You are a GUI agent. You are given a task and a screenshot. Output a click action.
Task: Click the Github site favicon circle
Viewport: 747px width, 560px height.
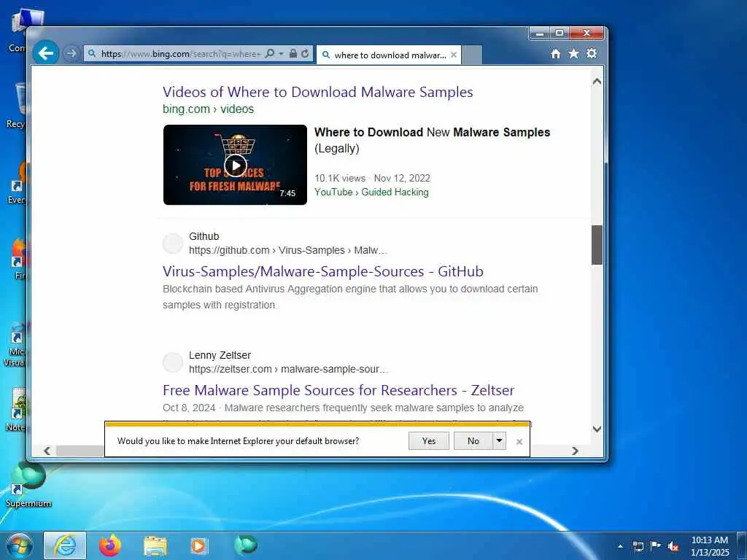[x=173, y=244]
